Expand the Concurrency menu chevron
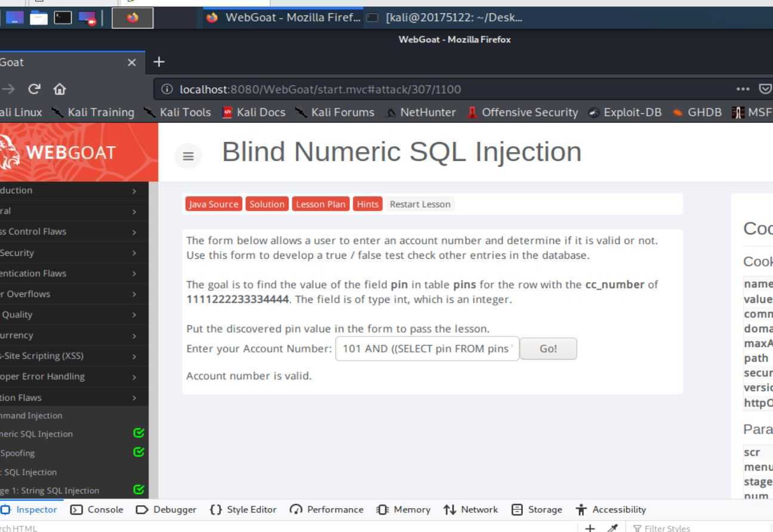Image resolution: width=773 pixels, height=532 pixels. coord(134,336)
